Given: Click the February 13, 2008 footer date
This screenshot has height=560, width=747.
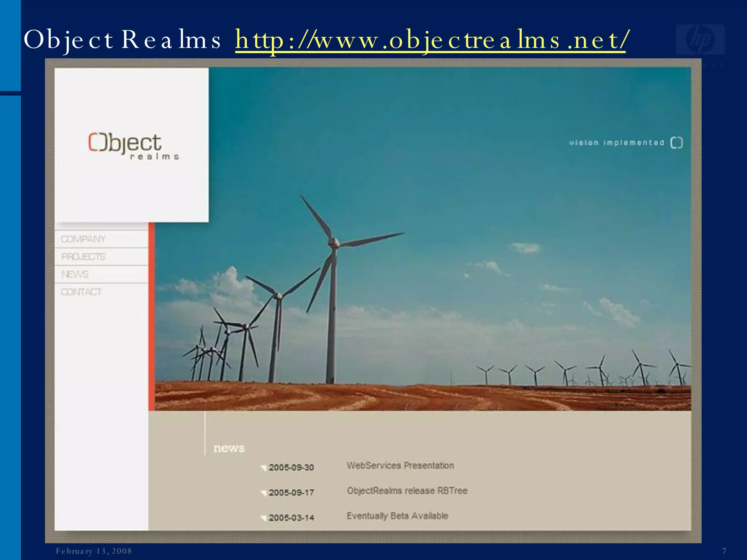Looking at the screenshot, I should click(x=94, y=551).
